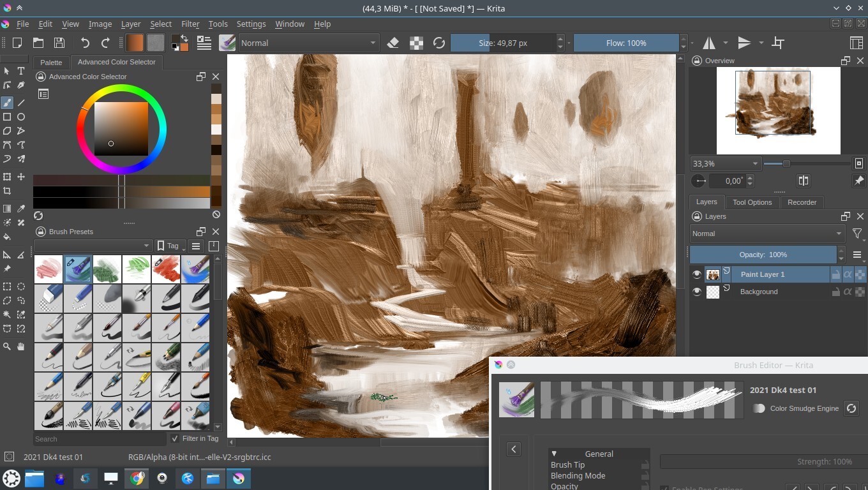Select the Move tool
This screenshot has width=868, height=490.
point(20,177)
